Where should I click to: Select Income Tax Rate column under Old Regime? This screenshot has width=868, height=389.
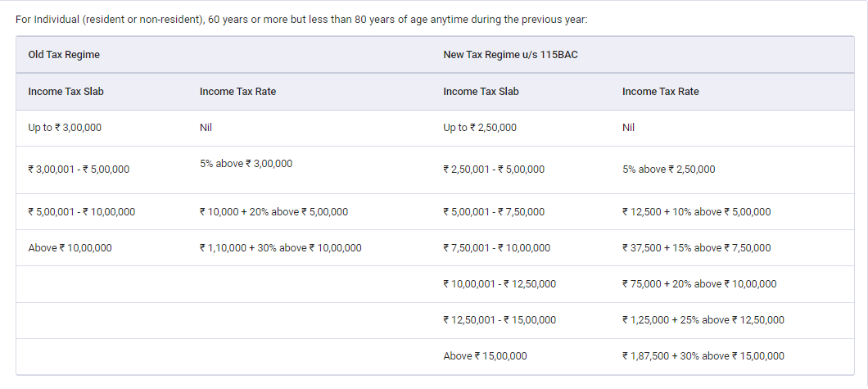237,92
